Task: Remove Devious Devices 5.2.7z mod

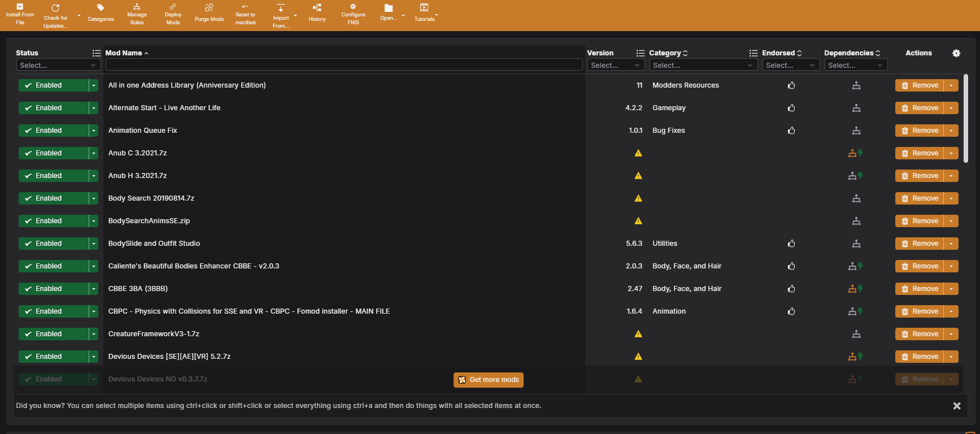Action: click(x=920, y=357)
